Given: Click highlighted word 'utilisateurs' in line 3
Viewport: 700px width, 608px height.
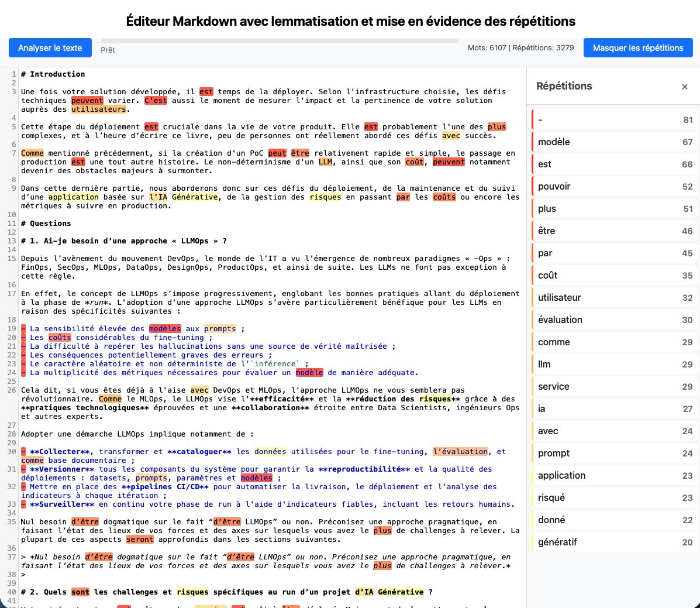Looking at the screenshot, I should [x=99, y=109].
